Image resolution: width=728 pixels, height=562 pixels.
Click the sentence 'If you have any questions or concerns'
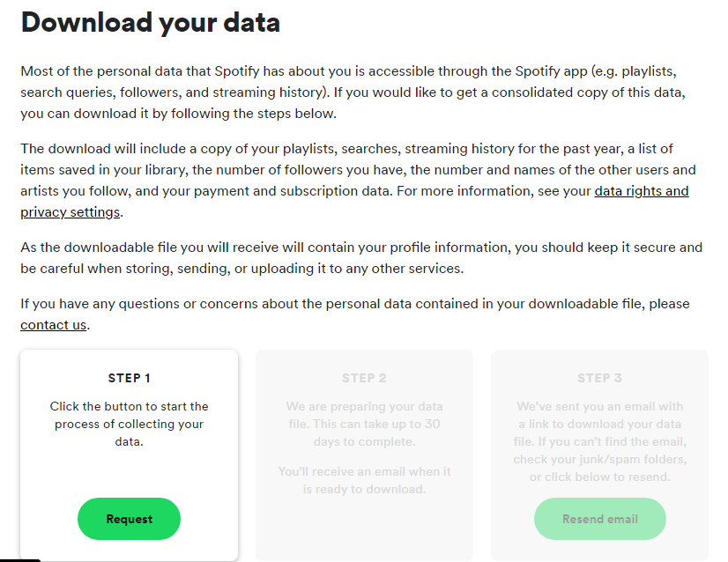pyautogui.click(x=355, y=314)
